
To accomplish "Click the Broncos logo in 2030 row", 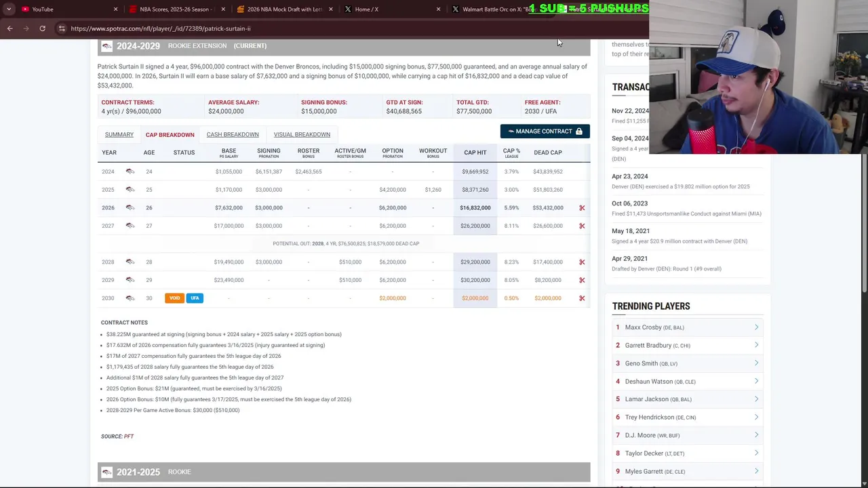I will tap(130, 298).
